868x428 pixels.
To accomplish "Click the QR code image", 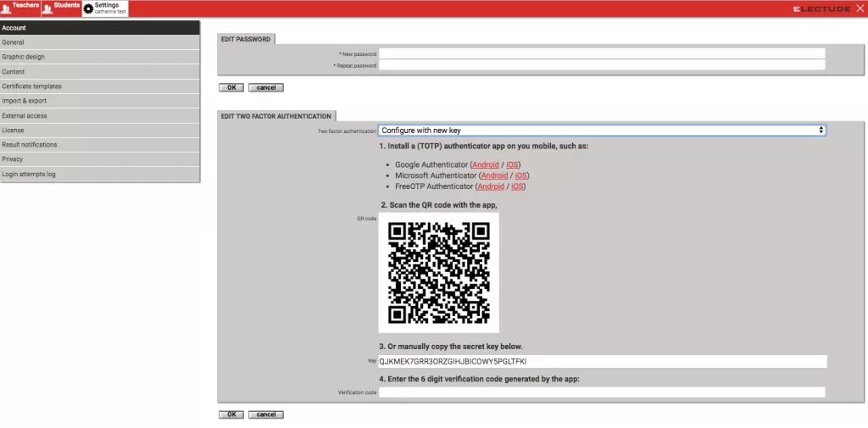I will pyautogui.click(x=438, y=272).
